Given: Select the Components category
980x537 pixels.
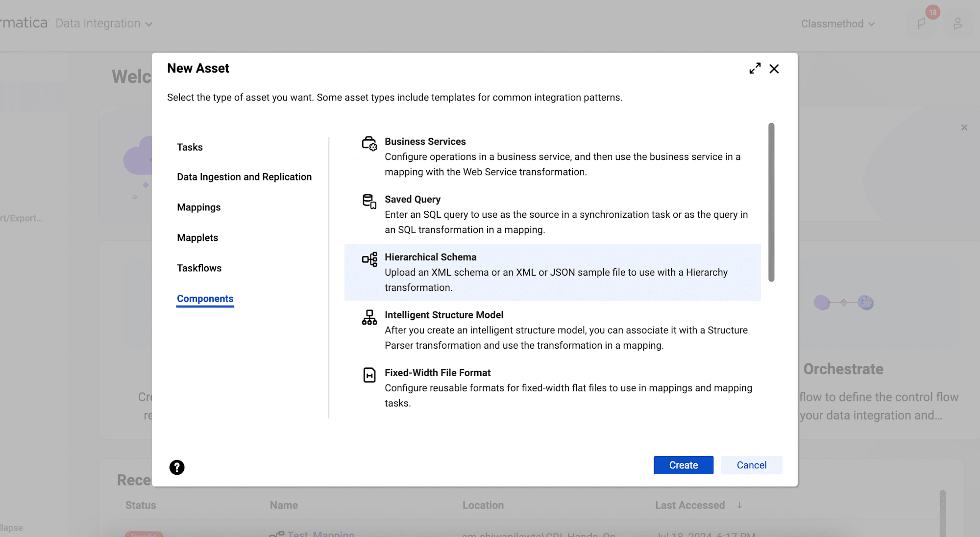Looking at the screenshot, I should (205, 299).
